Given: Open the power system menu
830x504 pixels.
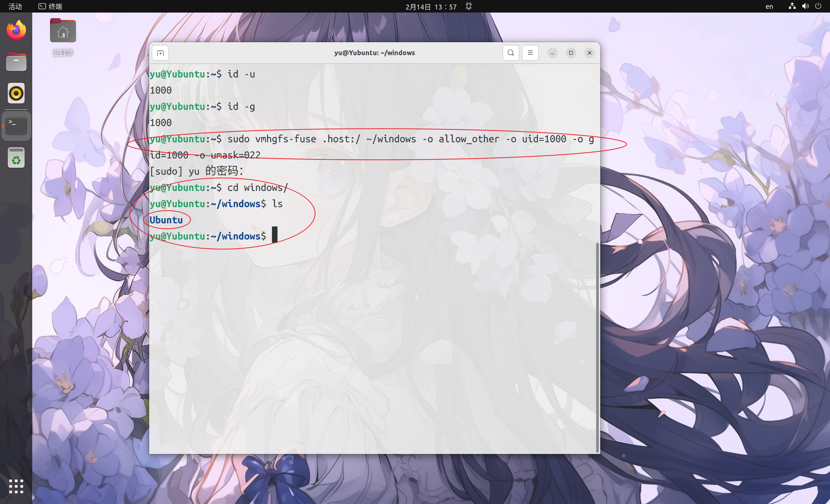Looking at the screenshot, I should pos(818,6).
